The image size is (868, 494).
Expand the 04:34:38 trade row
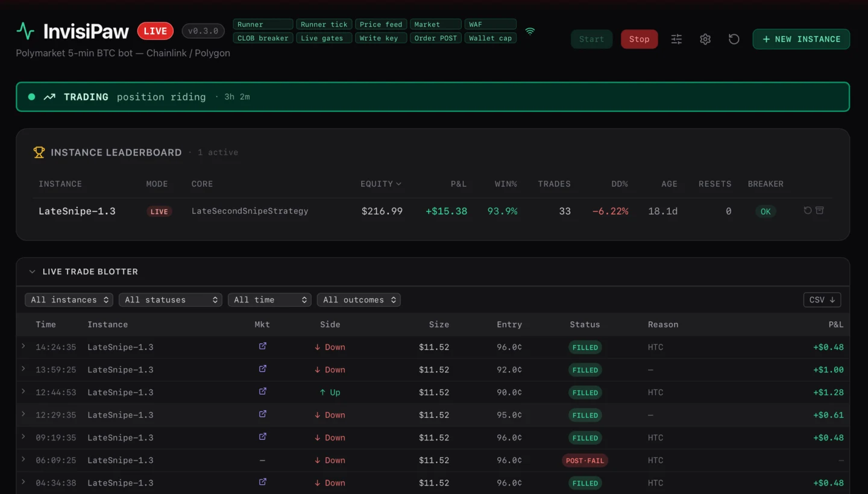pyautogui.click(x=24, y=481)
